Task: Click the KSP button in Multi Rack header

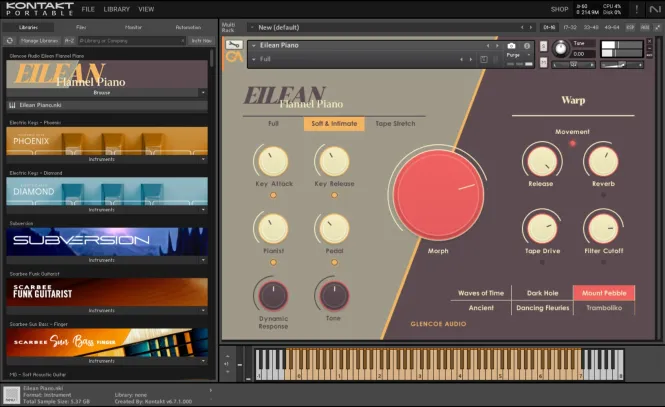Action: pyautogui.click(x=630, y=28)
